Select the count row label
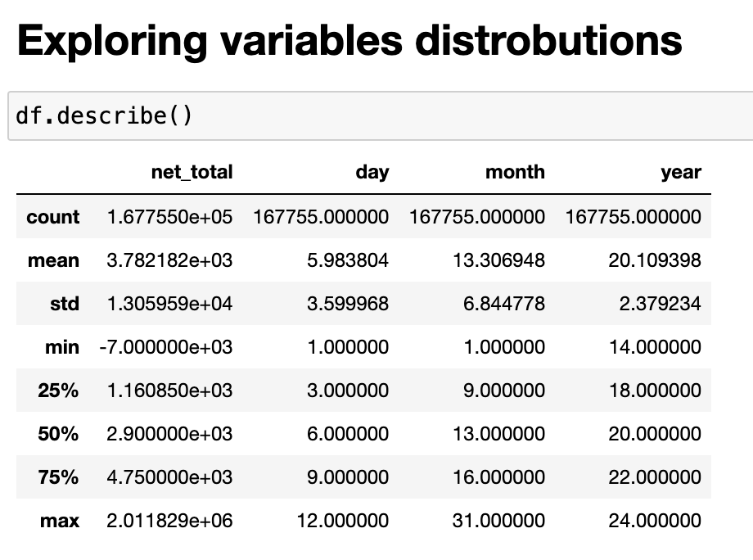Image resolution: width=753 pixels, height=560 pixels. pyautogui.click(x=53, y=217)
